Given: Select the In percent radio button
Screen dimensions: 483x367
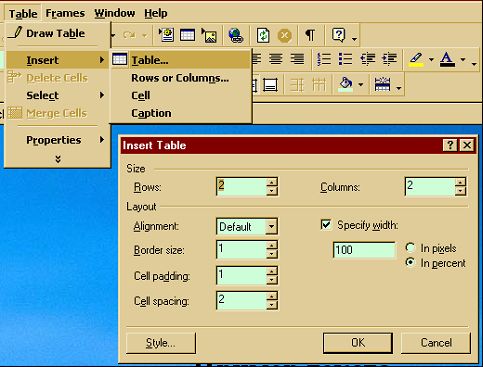Looking at the screenshot, I should [410, 263].
